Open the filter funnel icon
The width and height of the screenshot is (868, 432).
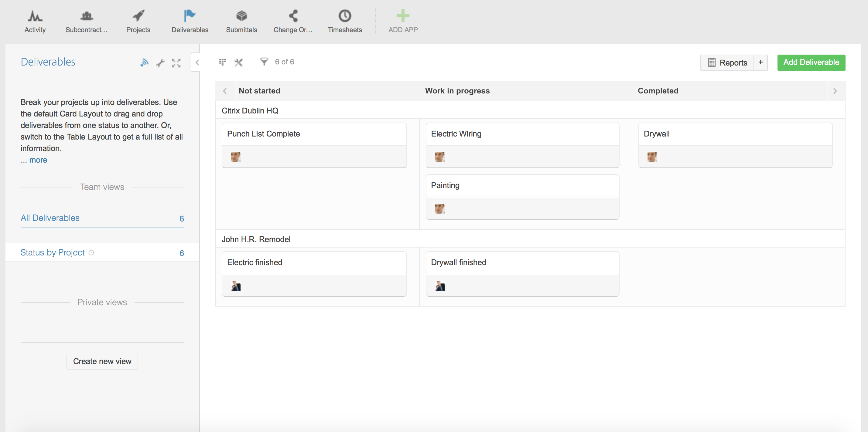[264, 62]
